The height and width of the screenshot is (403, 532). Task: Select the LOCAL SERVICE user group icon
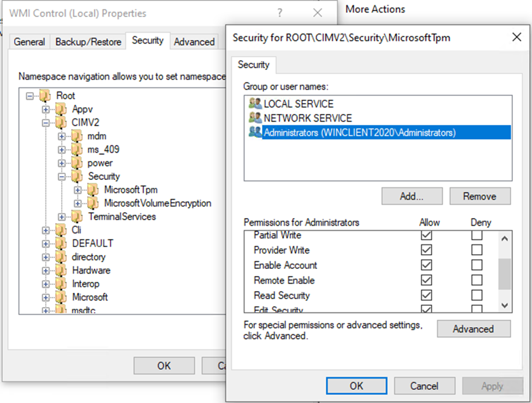coord(255,104)
